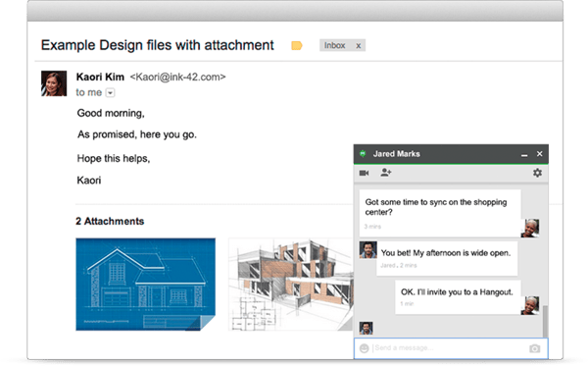Click the chat scrollbar thumb
The height and width of the screenshot is (366, 588).
point(545,321)
